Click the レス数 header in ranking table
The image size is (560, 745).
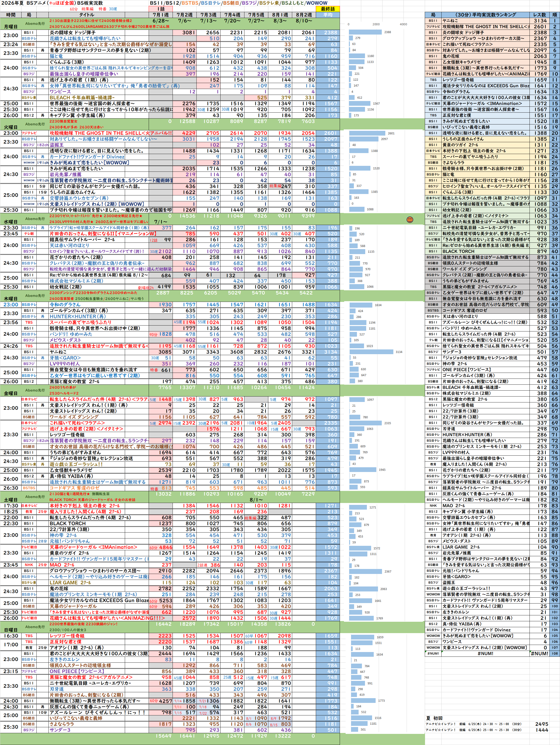[x=539, y=15]
